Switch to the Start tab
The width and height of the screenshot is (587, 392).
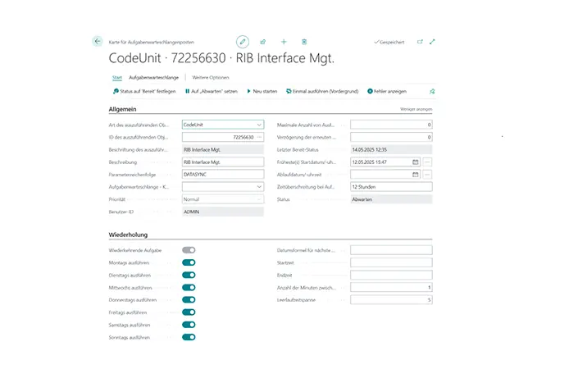point(117,78)
